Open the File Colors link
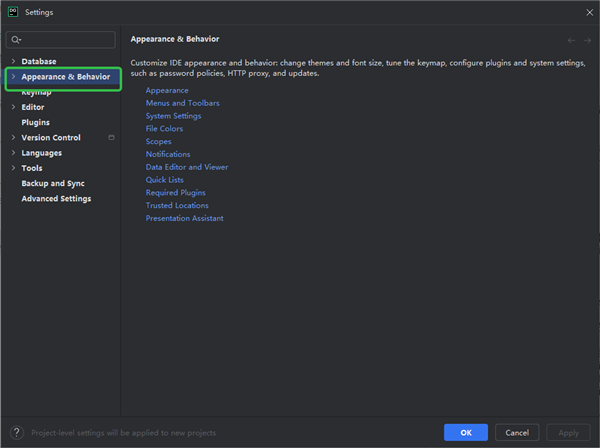The height and width of the screenshot is (448, 600). click(x=164, y=129)
